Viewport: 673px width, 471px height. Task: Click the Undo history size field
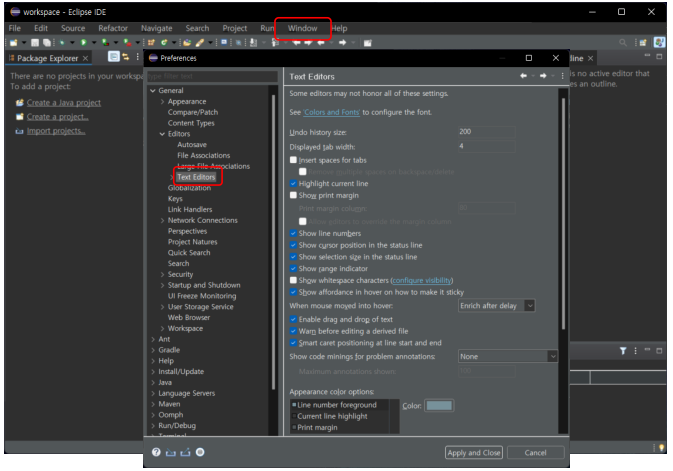point(486,131)
